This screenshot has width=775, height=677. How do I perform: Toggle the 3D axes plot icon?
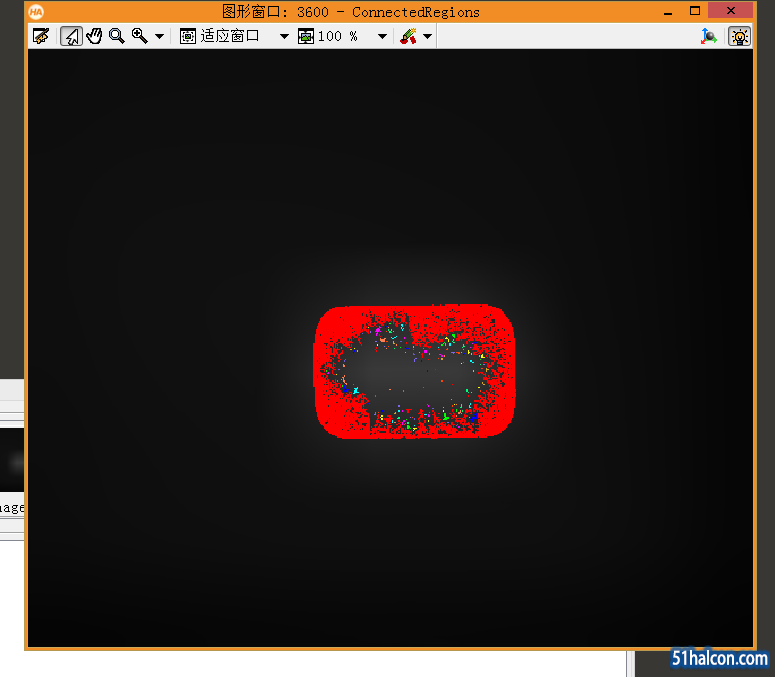[708, 36]
